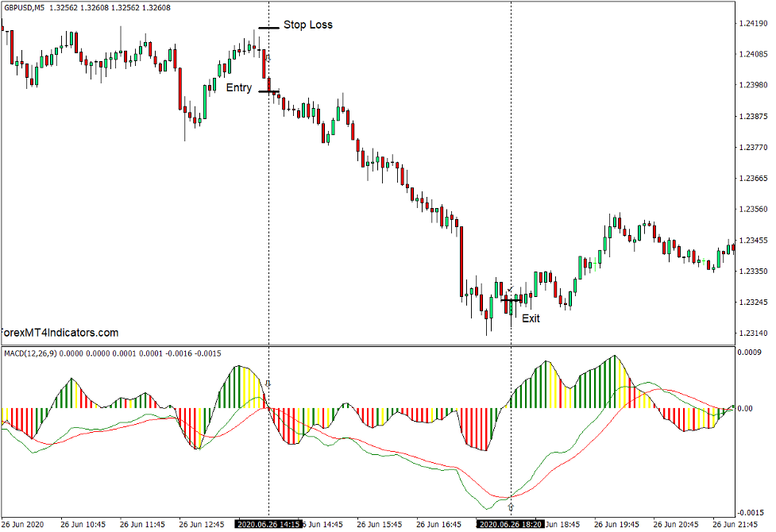Select the Stop Loss label

(x=308, y=25)
